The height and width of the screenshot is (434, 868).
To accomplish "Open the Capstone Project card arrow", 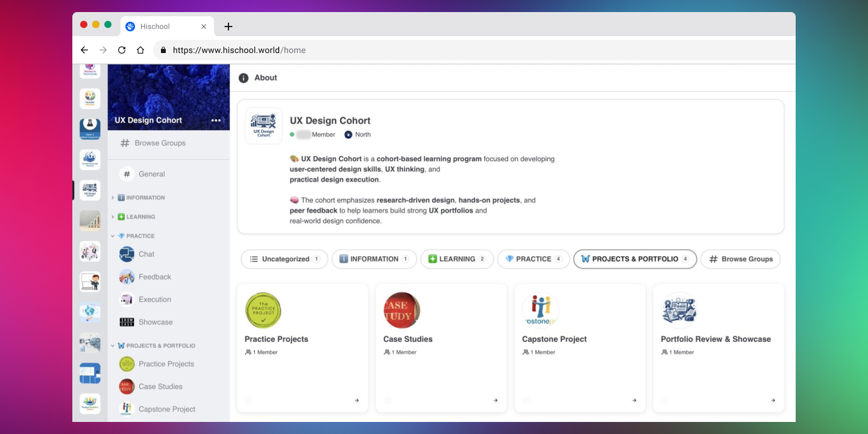I will tap(634, 400).
